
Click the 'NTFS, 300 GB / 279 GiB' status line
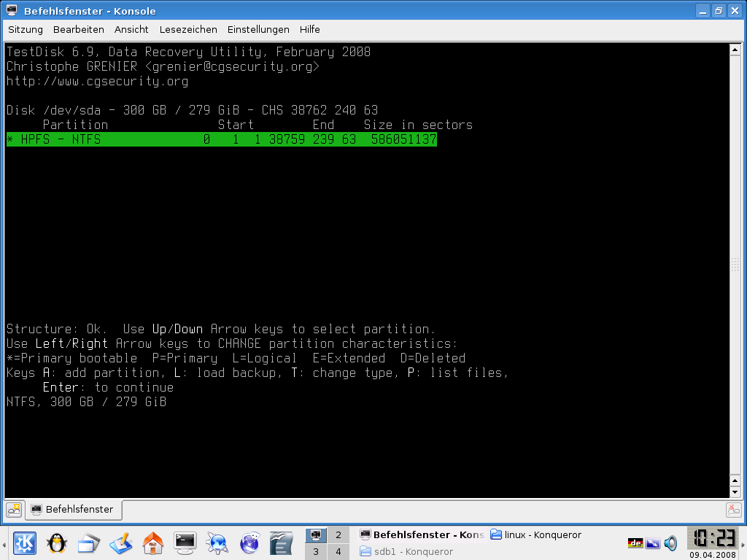[86, 402]
